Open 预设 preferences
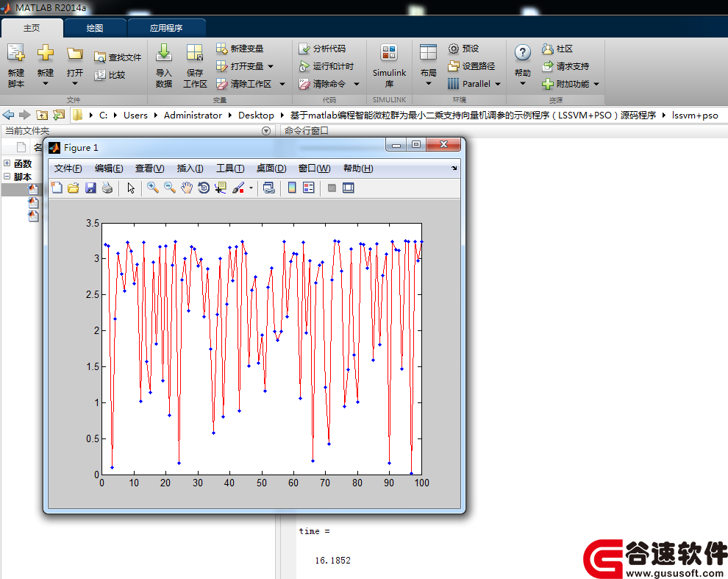 point(463,49)
